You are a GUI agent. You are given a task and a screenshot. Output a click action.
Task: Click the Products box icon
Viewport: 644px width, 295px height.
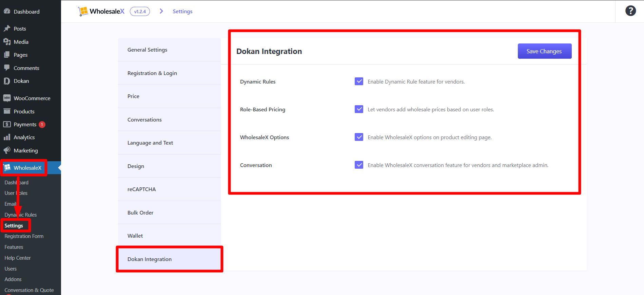[x=7, y=111]
